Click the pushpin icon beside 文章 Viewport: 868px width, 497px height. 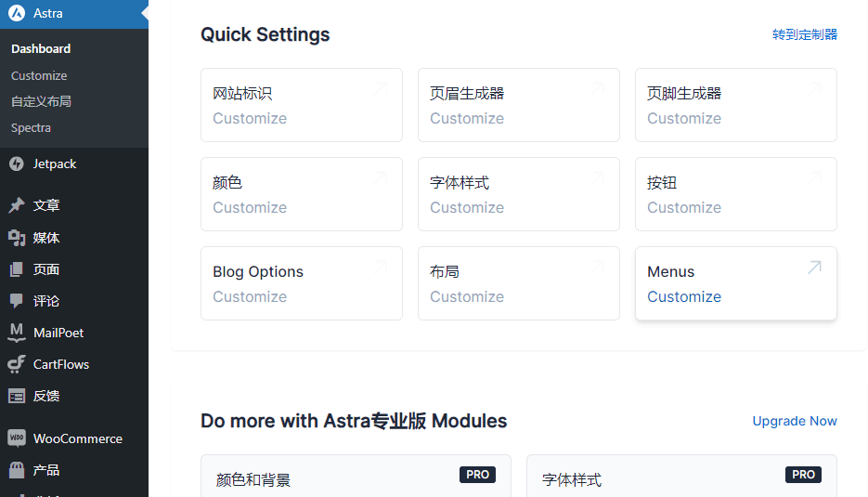17,205
